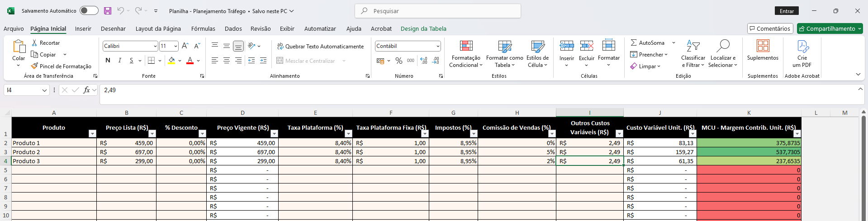This screenshot has width=868, height=221.
Task: Open Formatação Condicional icon
Action: click(x=466, y=46)
